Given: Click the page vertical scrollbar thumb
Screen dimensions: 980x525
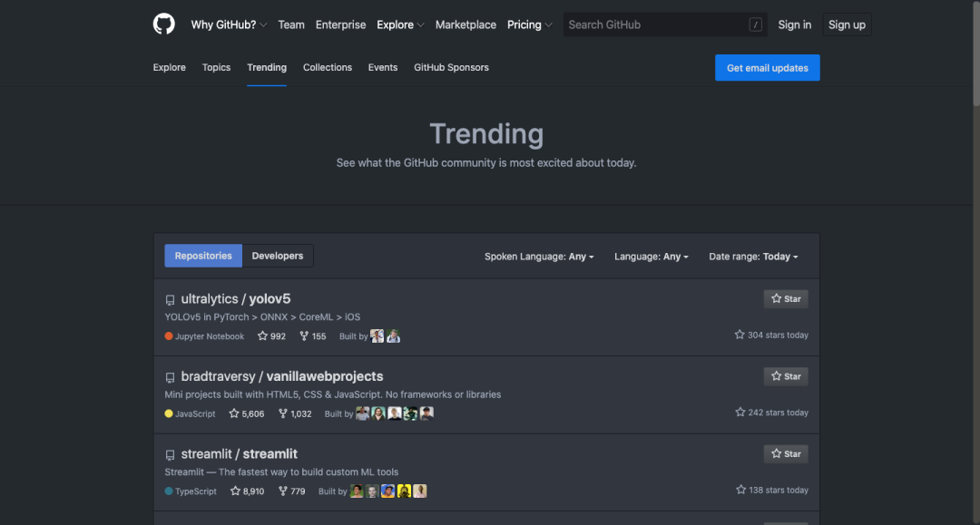Looking at the screenshot, I should tap(975, 53).
